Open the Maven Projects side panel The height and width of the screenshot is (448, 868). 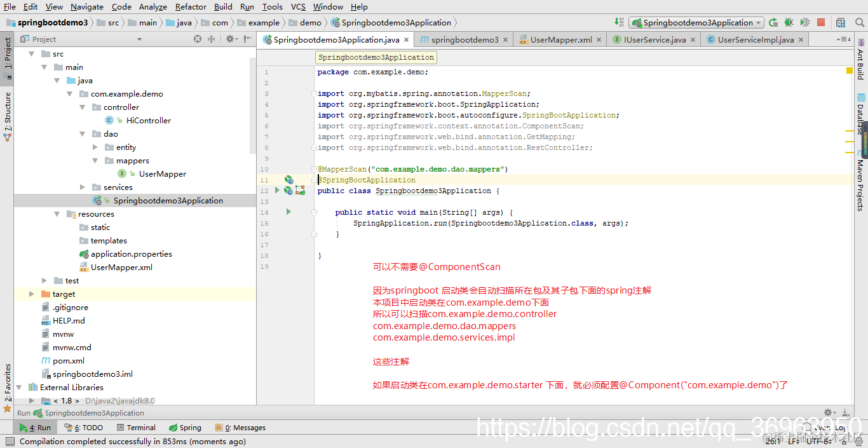(860, 181)
